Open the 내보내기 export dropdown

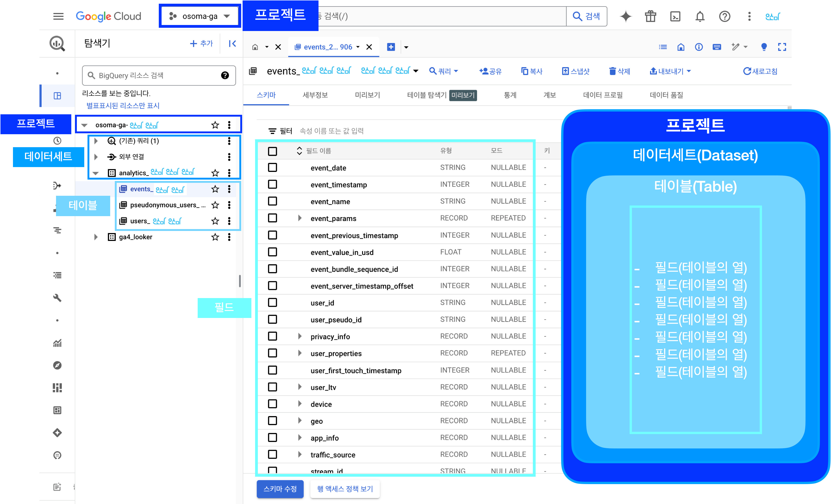pyautogui.click(x=670, y=71)
